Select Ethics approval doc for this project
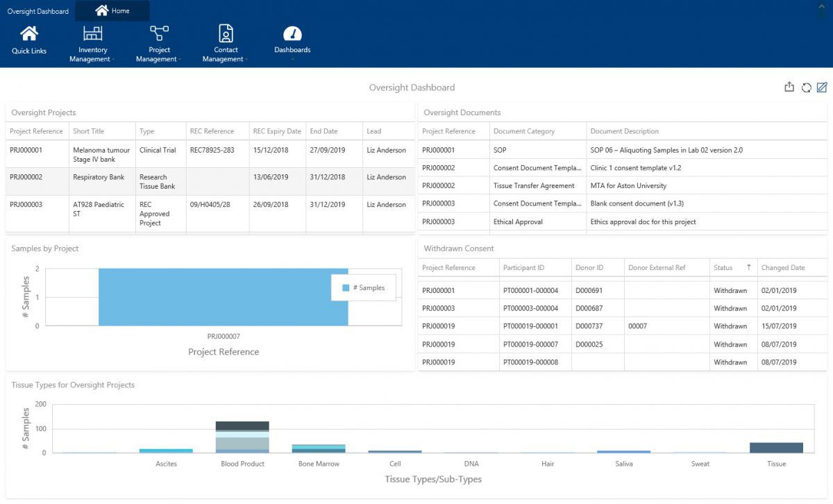The height and width of the screenshot is (504, 833). coord(623,222)
